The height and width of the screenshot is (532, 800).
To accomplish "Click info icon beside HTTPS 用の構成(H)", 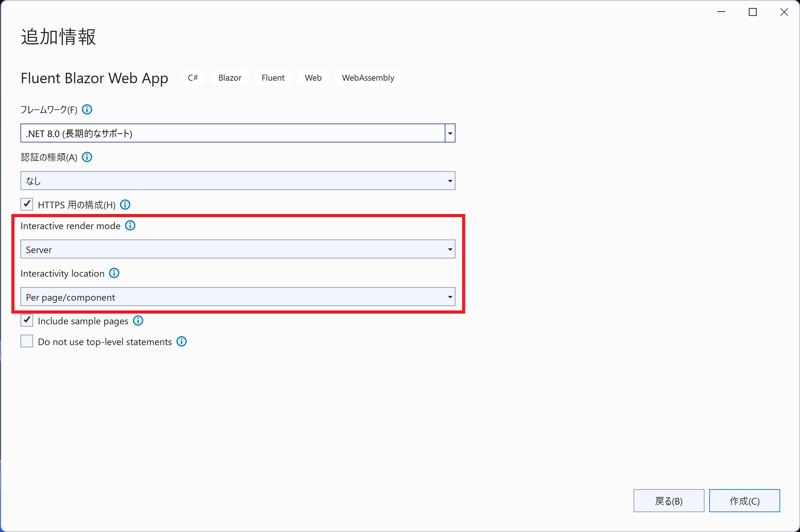I will point(125,205).
